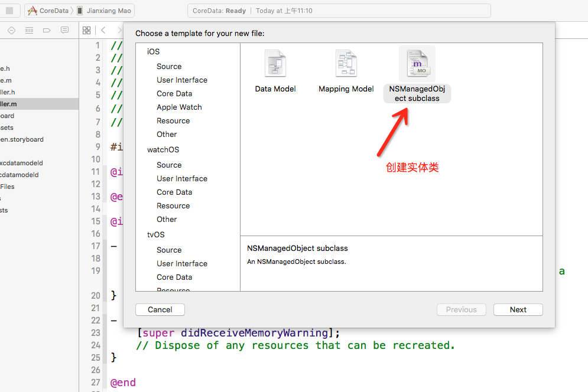This screenshot has width=588, height=392.
Task: Select User Interface under watchOS
Action: [x=182, y=178]
